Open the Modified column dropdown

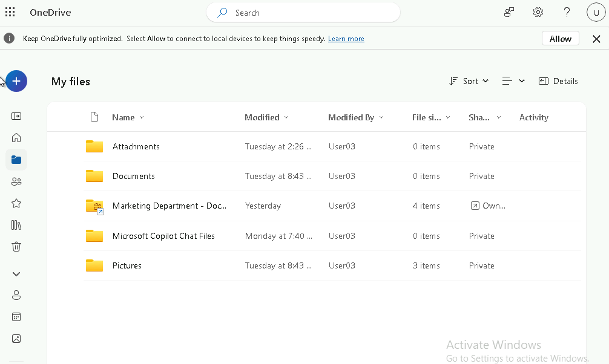point(266,117)
